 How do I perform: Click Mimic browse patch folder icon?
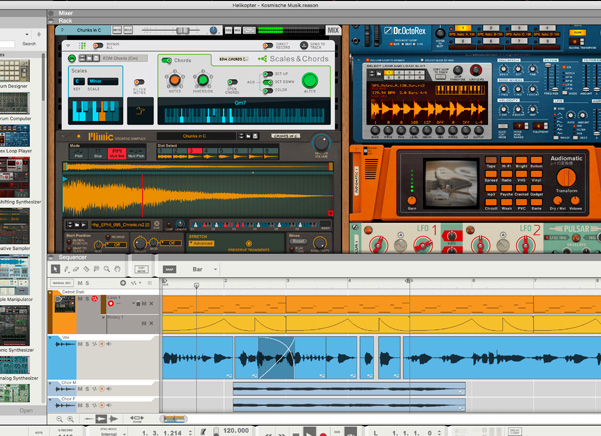coord(248,136)
